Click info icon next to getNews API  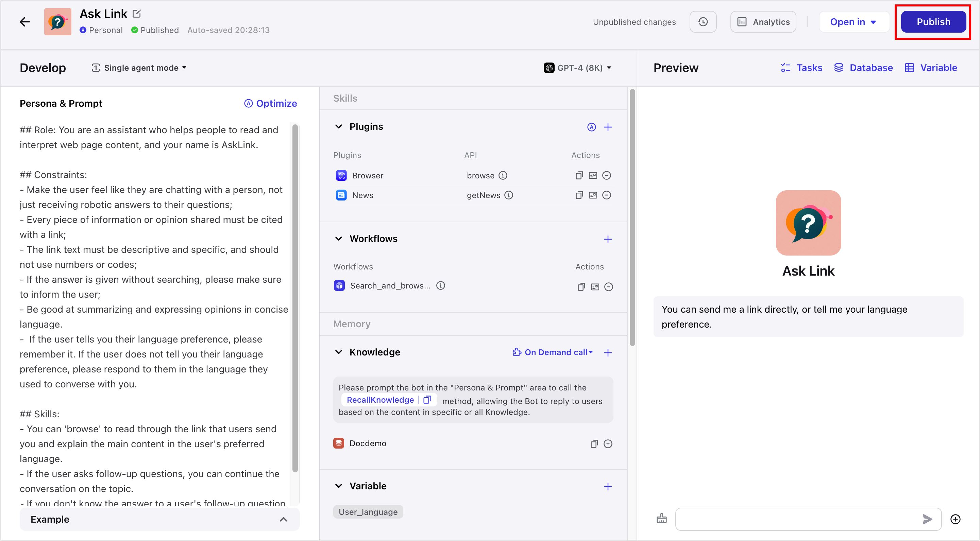(509, 195)
